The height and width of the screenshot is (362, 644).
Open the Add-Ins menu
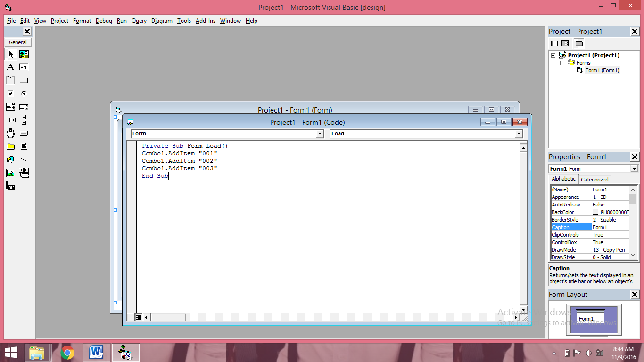click(x=206, y=21)
